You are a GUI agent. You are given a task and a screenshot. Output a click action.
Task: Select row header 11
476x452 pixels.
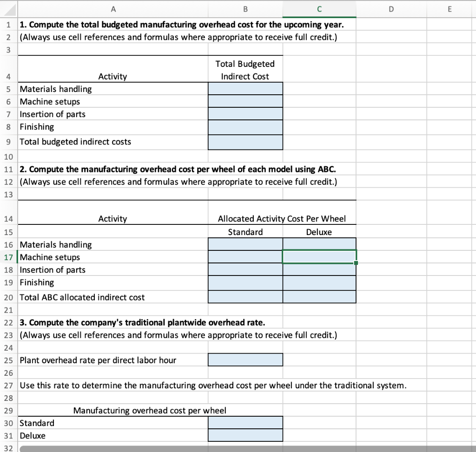click(x=8, y=169)
